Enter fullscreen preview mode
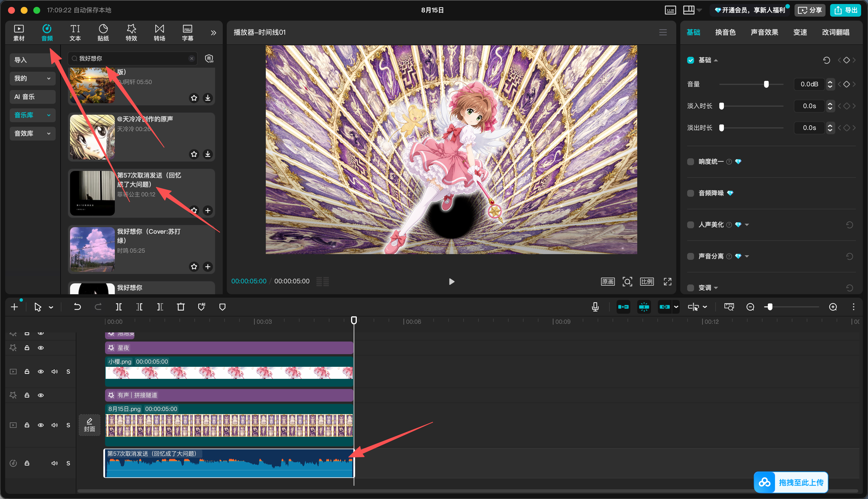868x499 pixels. click(667, 281)
